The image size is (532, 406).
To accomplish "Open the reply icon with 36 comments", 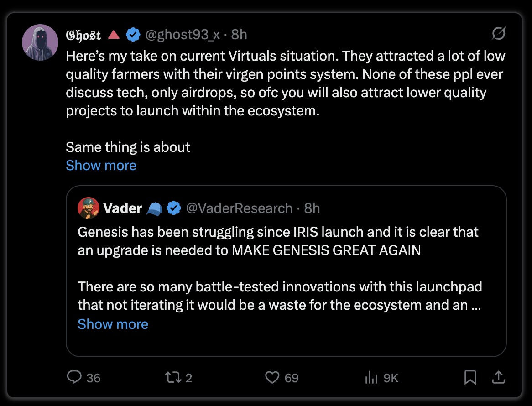I will tap(74, 377).
